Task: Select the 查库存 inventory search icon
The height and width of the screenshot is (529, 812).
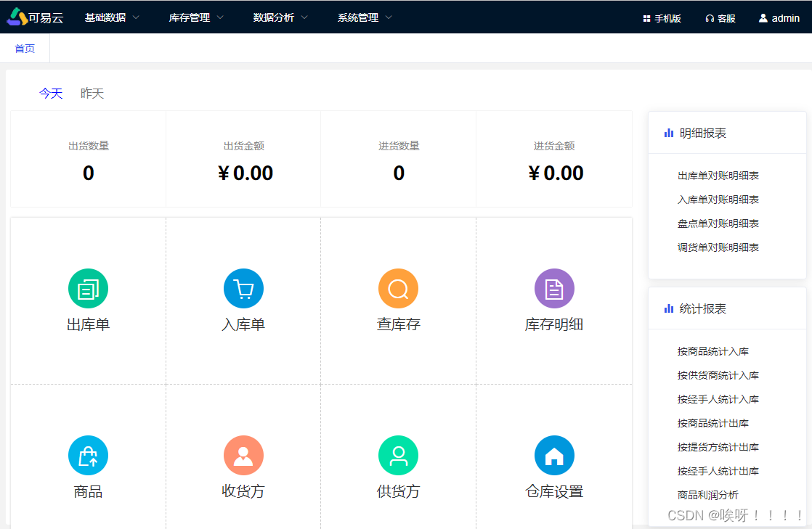Action: pos(398,288)
